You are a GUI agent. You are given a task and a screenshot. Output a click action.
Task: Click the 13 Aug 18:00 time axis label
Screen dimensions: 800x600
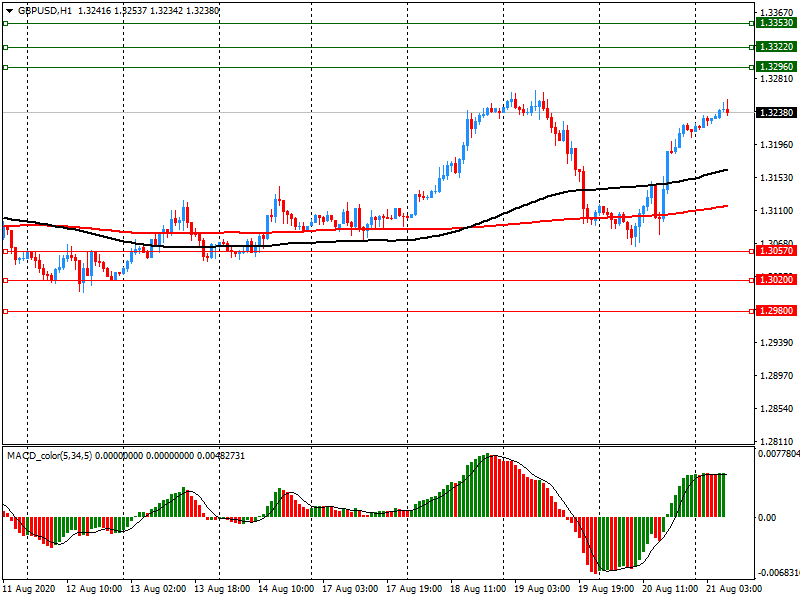coord(222,589)
